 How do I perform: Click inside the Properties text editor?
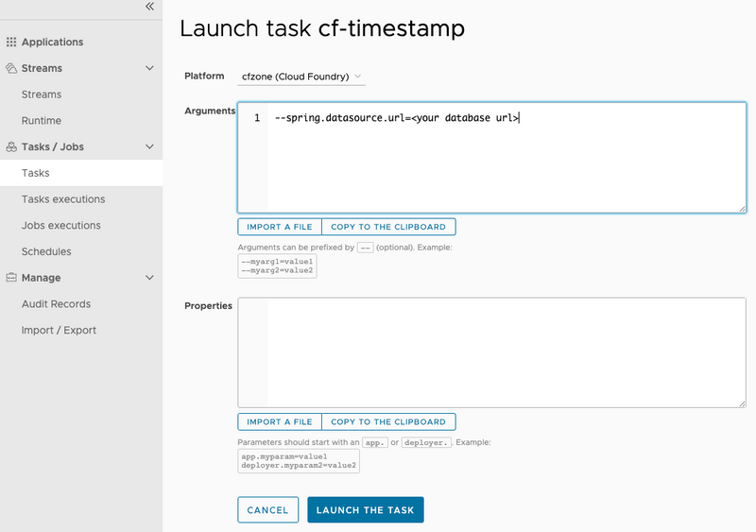point(491,352)
